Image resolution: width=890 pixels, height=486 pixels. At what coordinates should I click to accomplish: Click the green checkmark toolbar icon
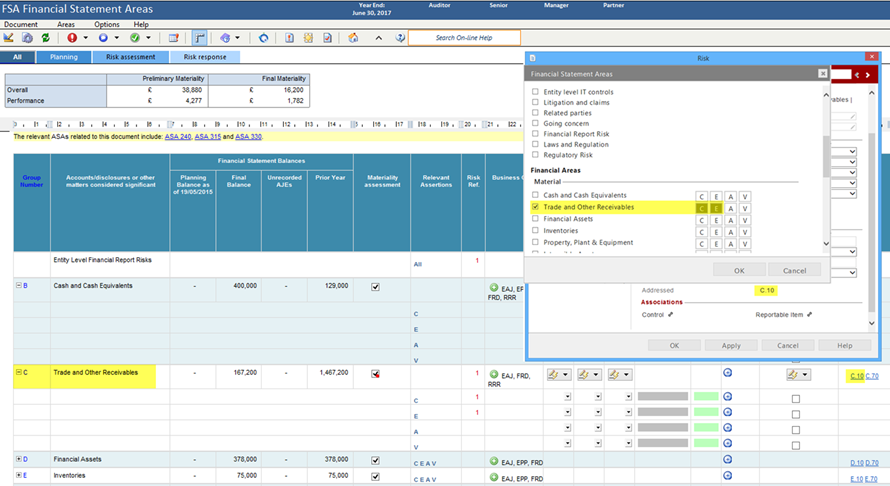point(135,37)
